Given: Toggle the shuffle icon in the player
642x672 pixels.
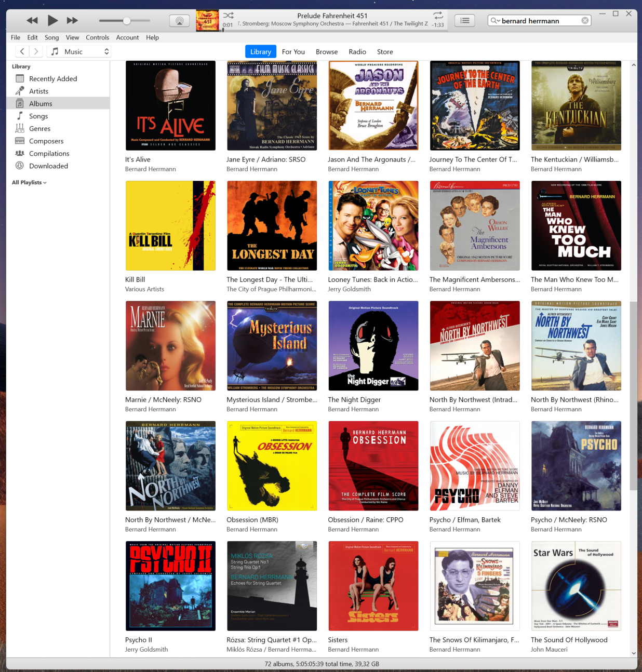Looking at the screenshot, I should [229, 15].
